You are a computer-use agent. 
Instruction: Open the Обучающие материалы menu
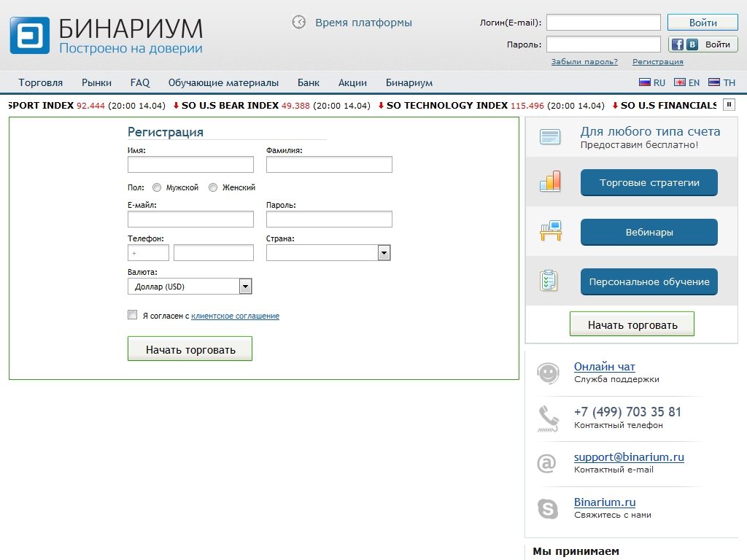click(223, 83)
